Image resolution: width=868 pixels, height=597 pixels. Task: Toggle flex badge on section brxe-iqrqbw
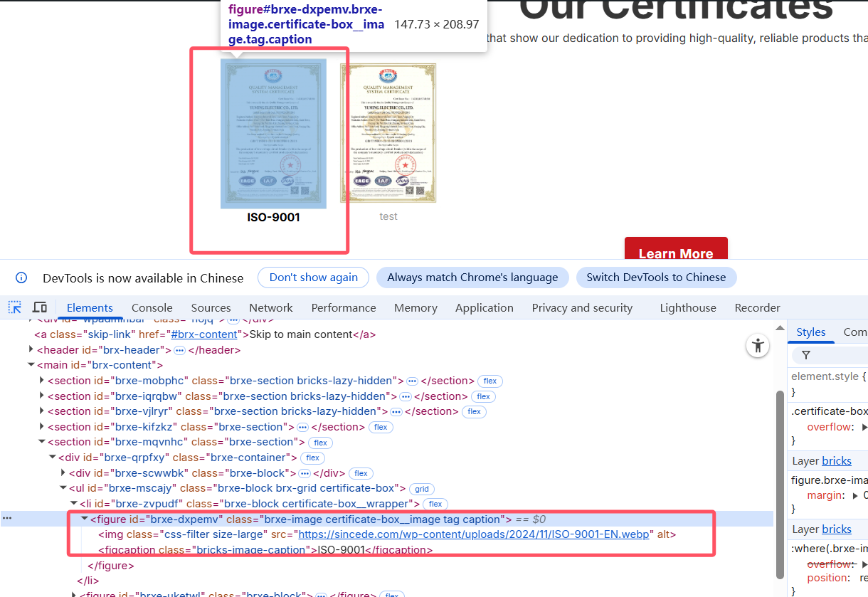(484, 396)
